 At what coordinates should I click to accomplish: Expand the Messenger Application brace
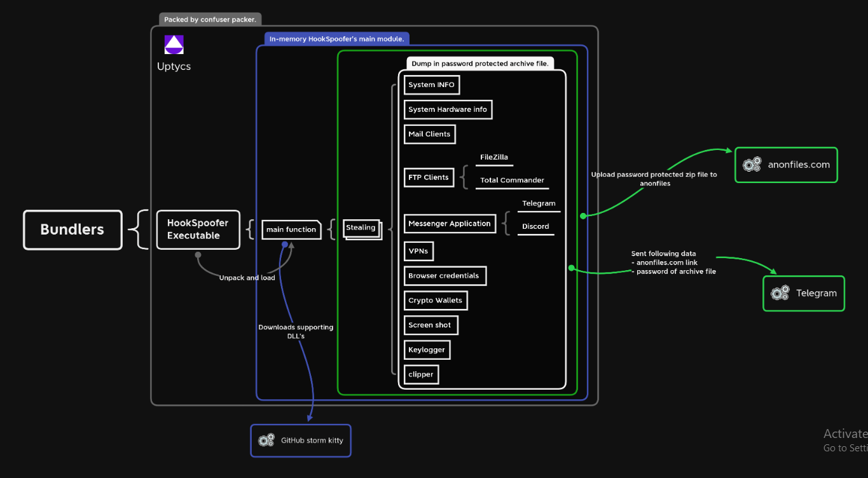506,224
